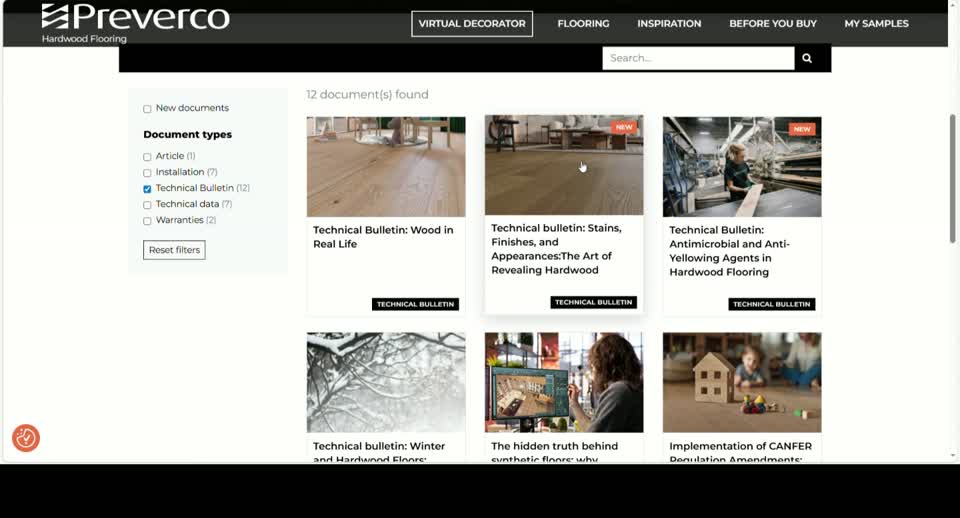Check the Installation filter
This screenshot has width=960, height=518.
click(x=147, y=173)
